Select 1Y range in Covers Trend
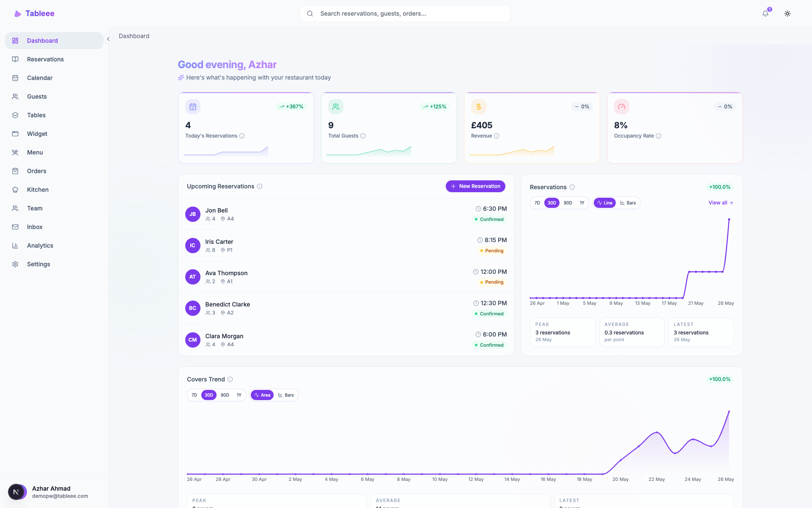Screen dimensions: 812x508 [239, 395]
